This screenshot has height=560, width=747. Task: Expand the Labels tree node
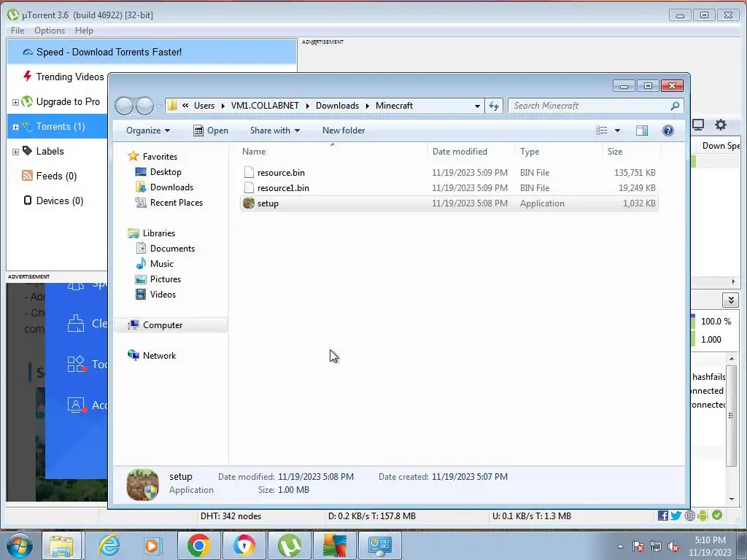point(15,152)
